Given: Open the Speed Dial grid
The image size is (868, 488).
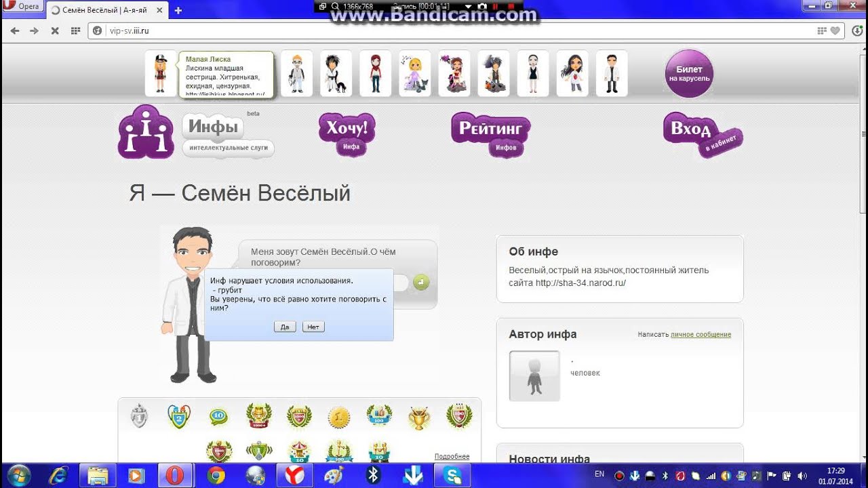Looking at the screenshot, I should 75,30.
